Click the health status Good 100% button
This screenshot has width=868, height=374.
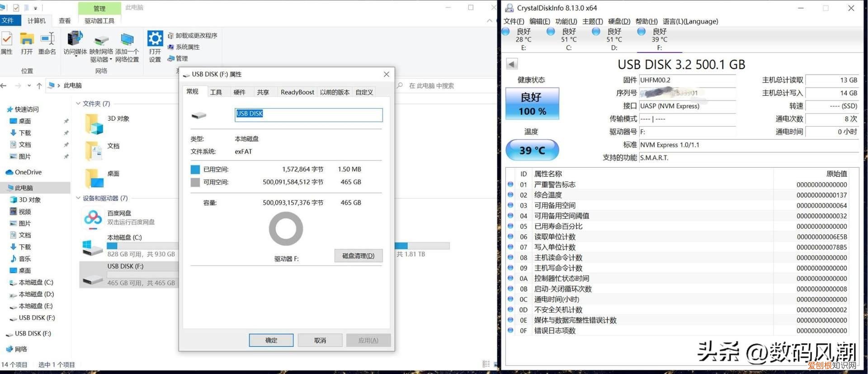tap(532, 104)
